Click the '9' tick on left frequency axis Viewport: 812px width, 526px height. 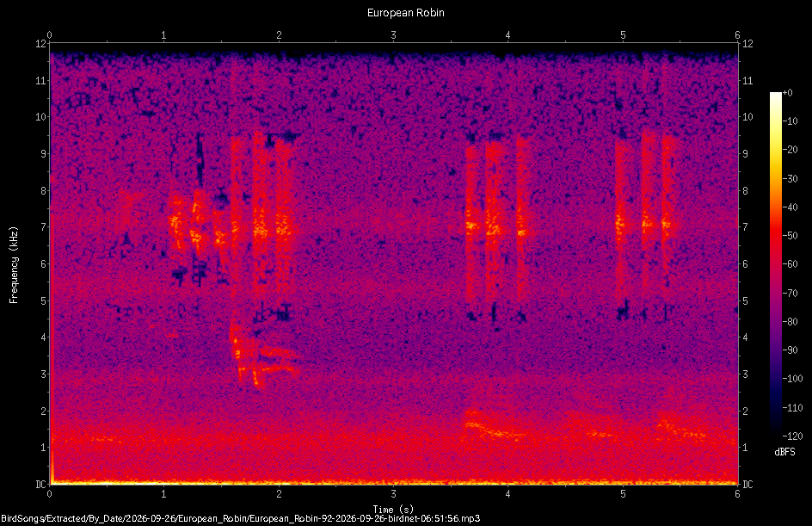[43, 154]
